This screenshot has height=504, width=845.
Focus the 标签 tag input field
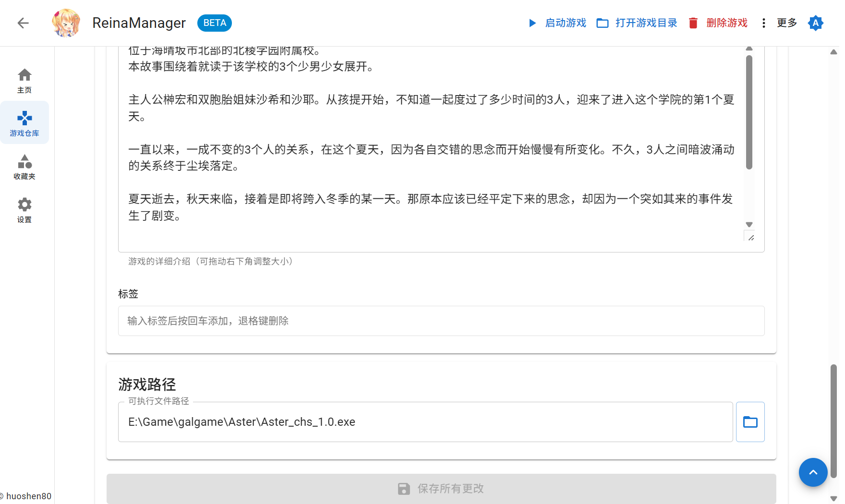point(441,321)
